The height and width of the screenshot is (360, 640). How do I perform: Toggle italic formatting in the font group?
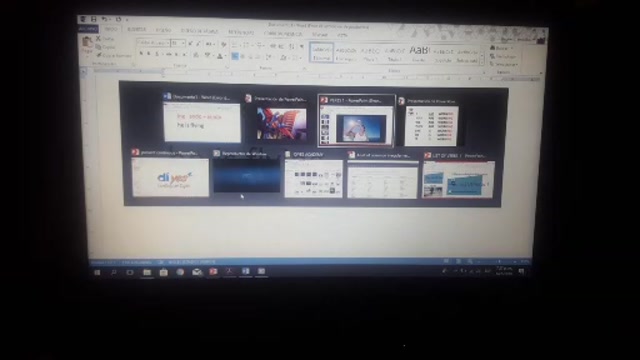point(149,54)
